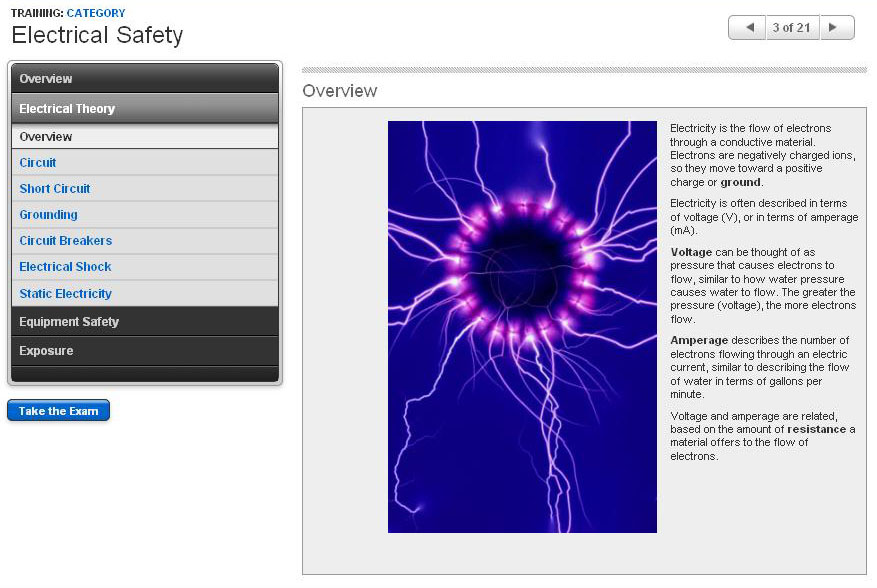Navigate to the Grounding topic
This screenshot has width=877, height=588.
pyautogui.click(x=48, y=215)
